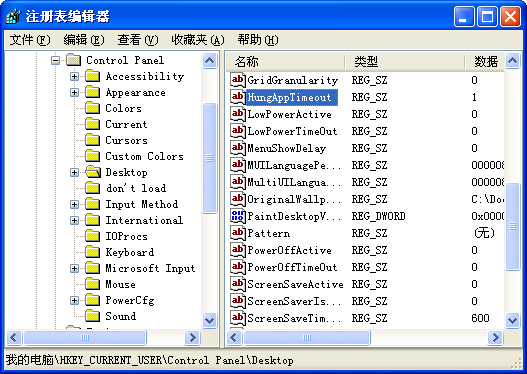Click the Mouse folder icon
Image resolution: width=527 pixels, height=374 pixels.
click(x=92, y=284)
